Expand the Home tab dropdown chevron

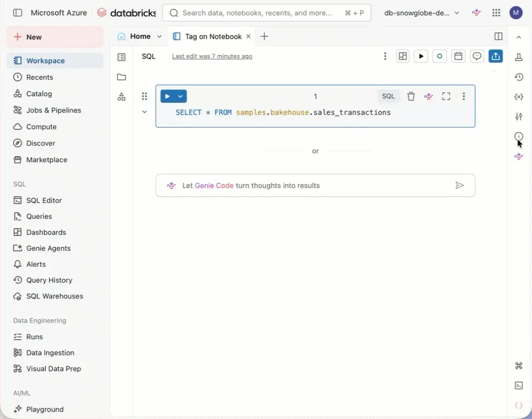[159, 37]
